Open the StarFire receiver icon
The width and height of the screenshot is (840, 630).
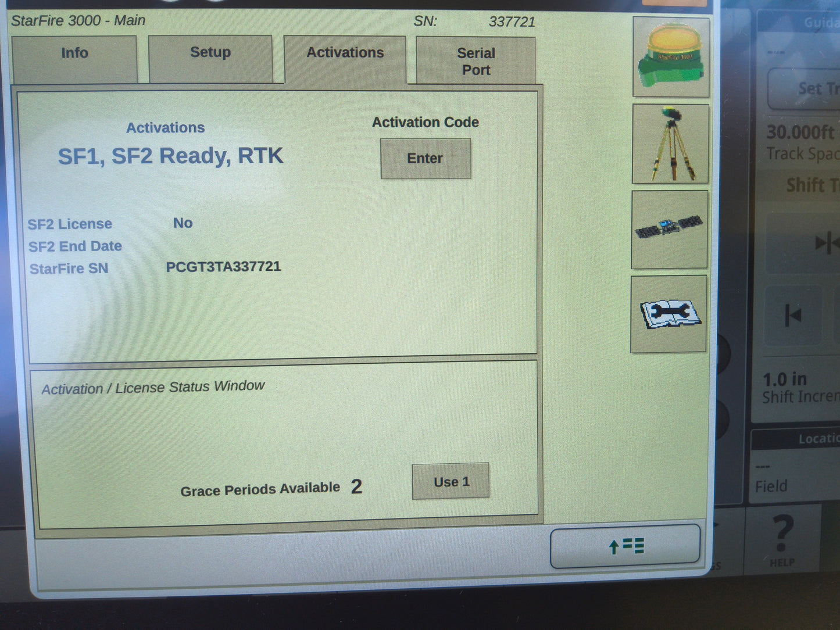pyautogui.click(x=671, y=56)
